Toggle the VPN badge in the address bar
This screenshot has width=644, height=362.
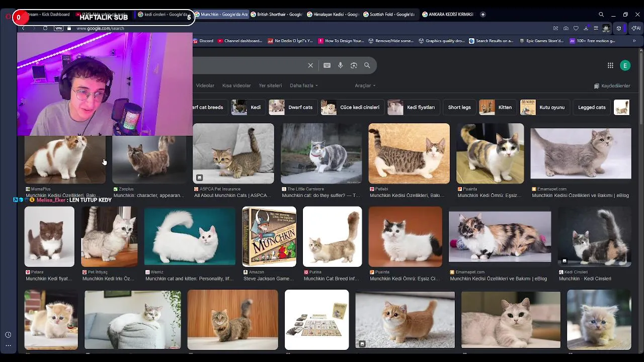click(x=58, y=28)
